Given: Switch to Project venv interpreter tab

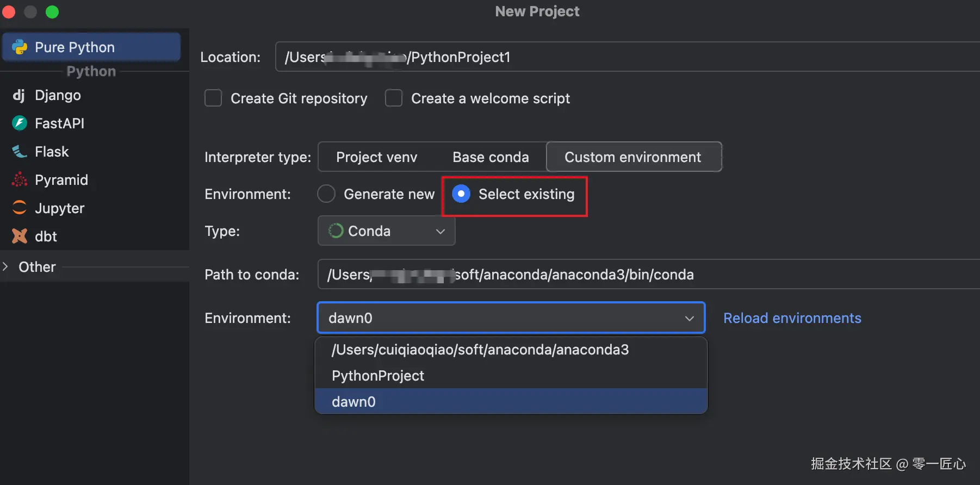Looking at the screenshot, I should tap(376, 157).
